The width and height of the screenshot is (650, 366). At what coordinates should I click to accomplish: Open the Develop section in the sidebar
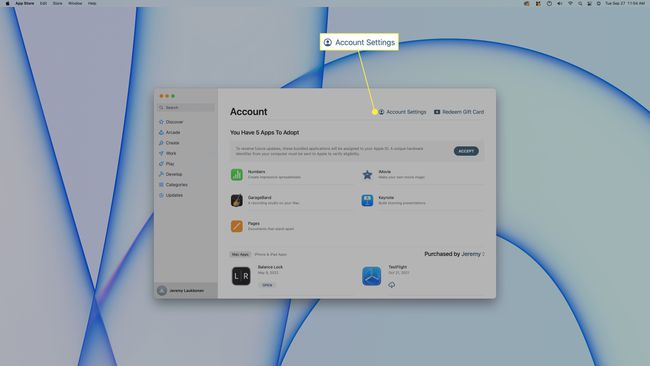[170, 174]
